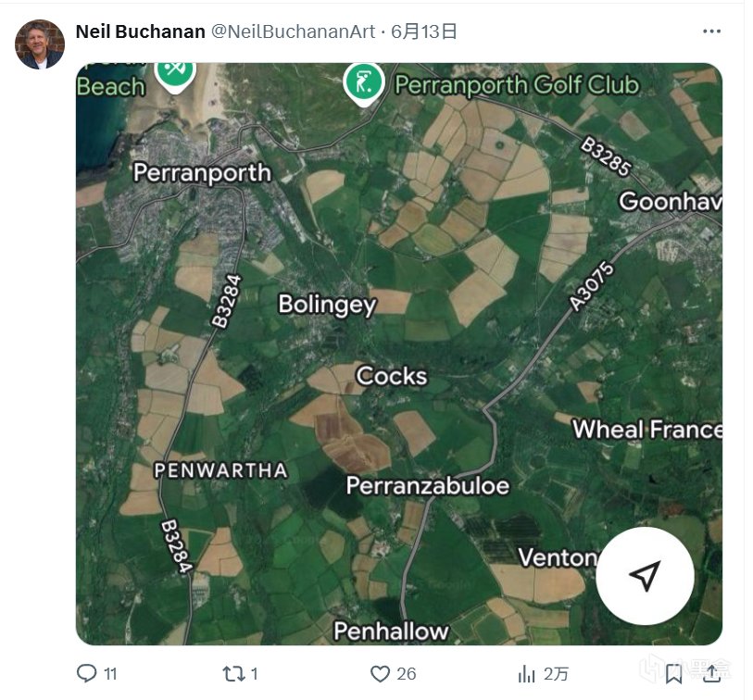Viewport: 753px width, 700px height.
Task: Click Perranporth Golf Club map pin
Action: point(364,81)
